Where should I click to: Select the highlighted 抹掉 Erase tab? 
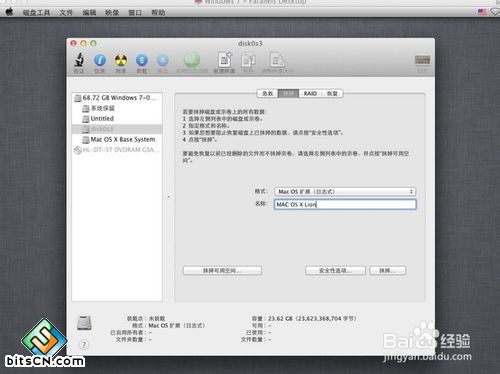[x=288, y=93]
